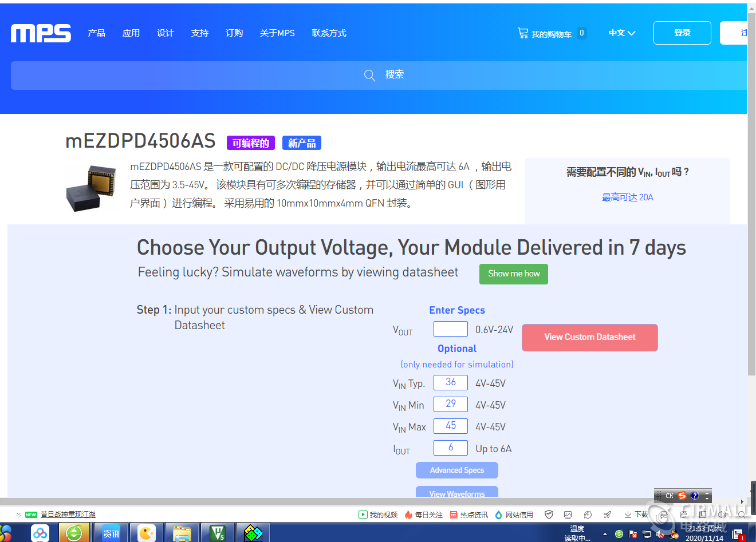Focus the VIN Min field showing 29
756x542 pixels.
[451, 404]
